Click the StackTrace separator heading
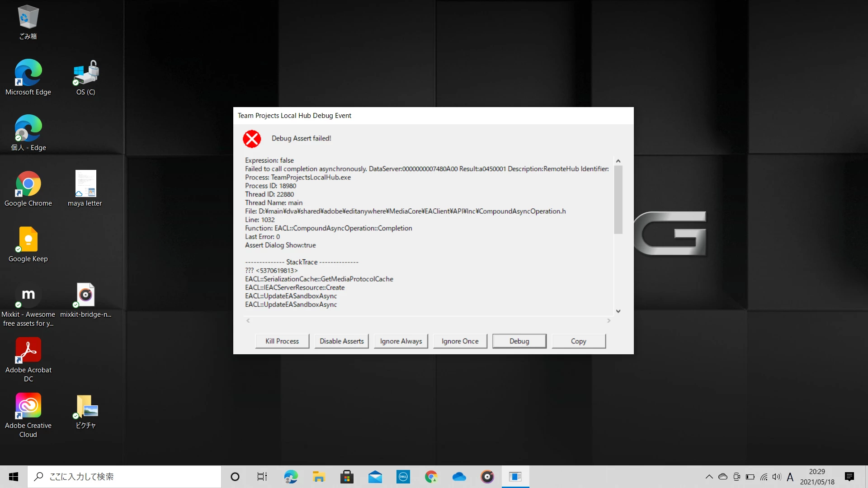This screenshot has height=488, width=868. (x=302, y=262)
